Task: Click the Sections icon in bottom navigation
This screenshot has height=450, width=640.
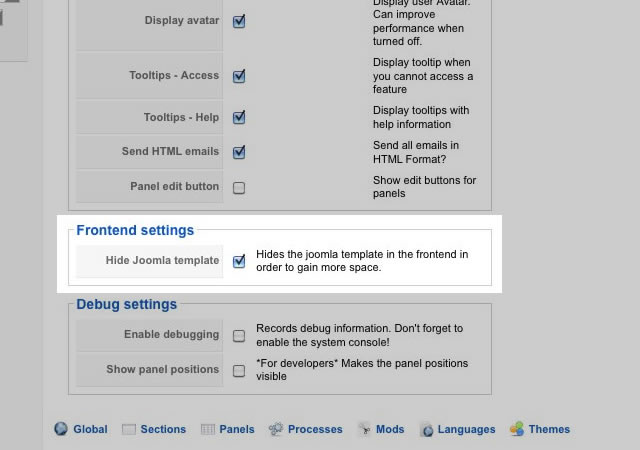Action: 129,429
